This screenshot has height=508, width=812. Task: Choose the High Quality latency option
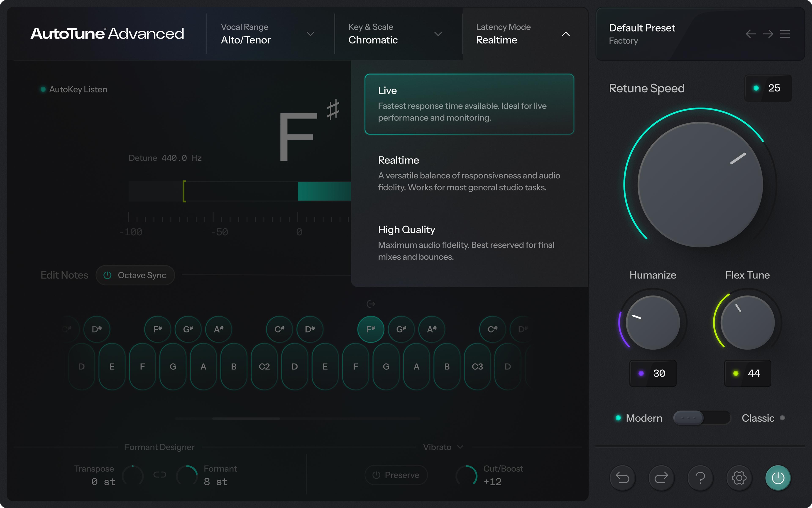coord(469,243)
